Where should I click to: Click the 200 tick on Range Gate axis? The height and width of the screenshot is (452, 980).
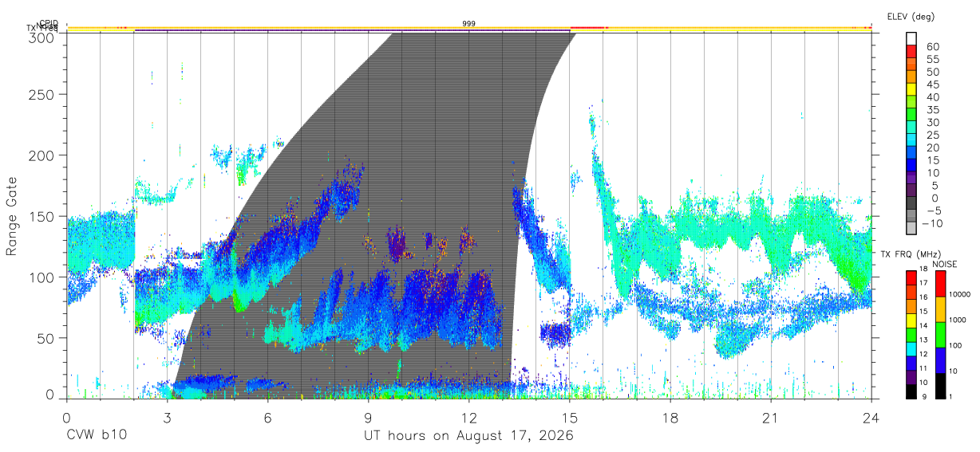coord(41,155)
